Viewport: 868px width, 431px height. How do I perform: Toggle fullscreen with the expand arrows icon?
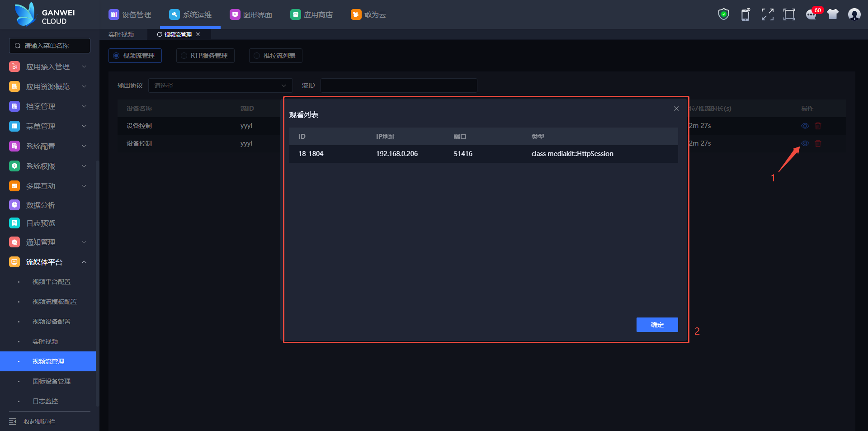tap(767, 14)
